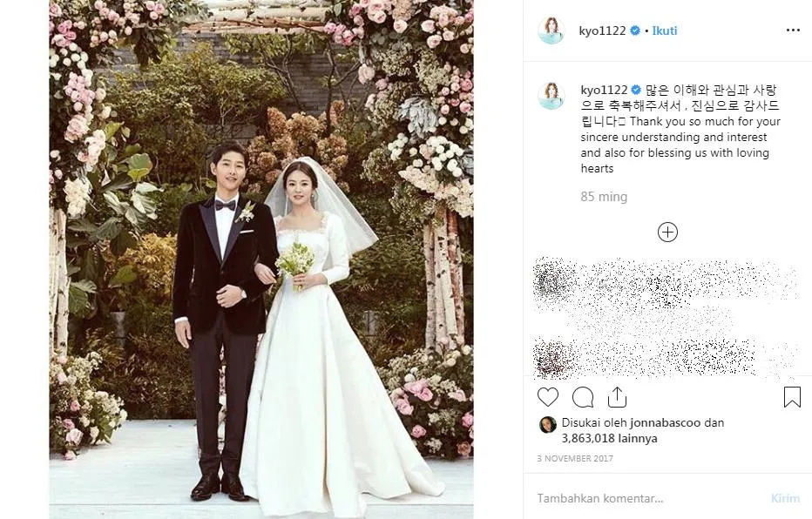Load more comments with the plus circle

tap(667, 232)
